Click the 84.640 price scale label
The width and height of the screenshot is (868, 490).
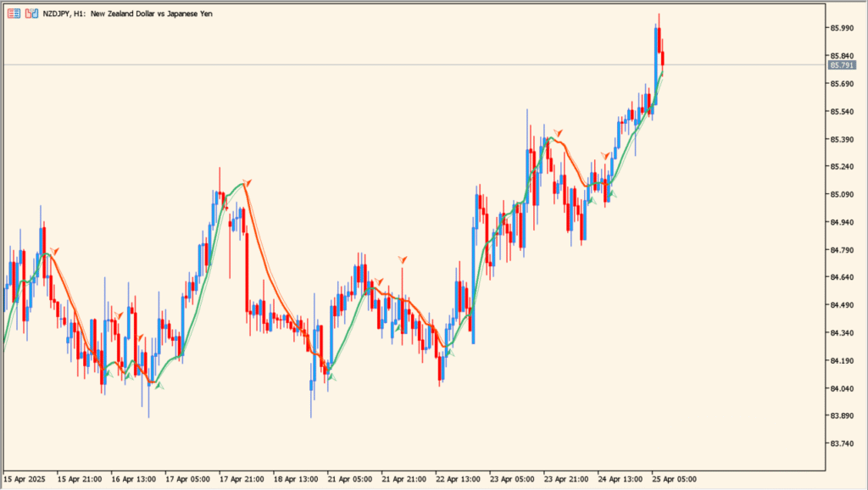tap(842, 277)
